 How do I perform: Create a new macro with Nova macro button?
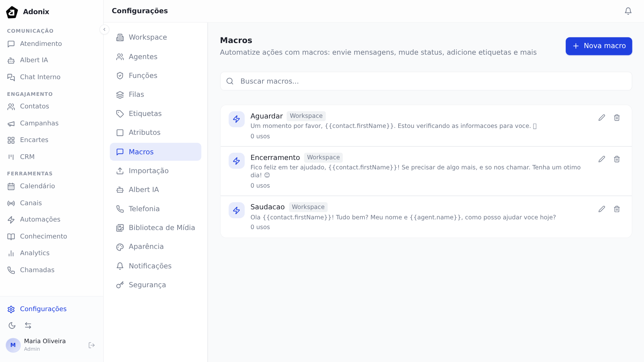[598, 46]
